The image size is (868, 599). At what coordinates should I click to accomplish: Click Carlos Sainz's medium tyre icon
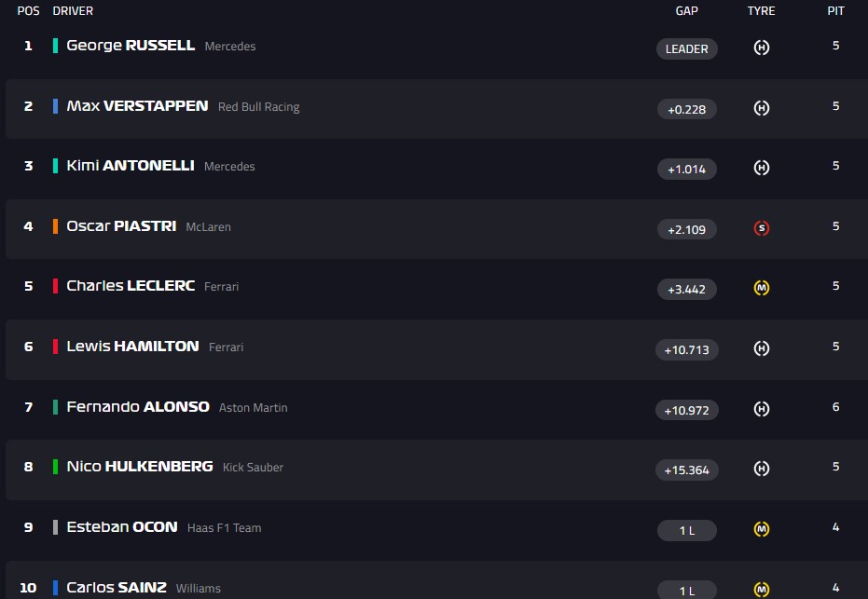click(761, 589)
